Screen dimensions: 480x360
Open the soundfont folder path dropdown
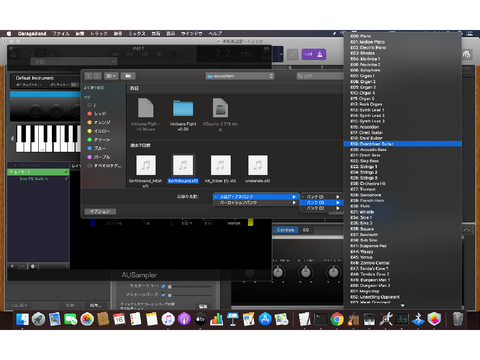[x=240, y=76]
